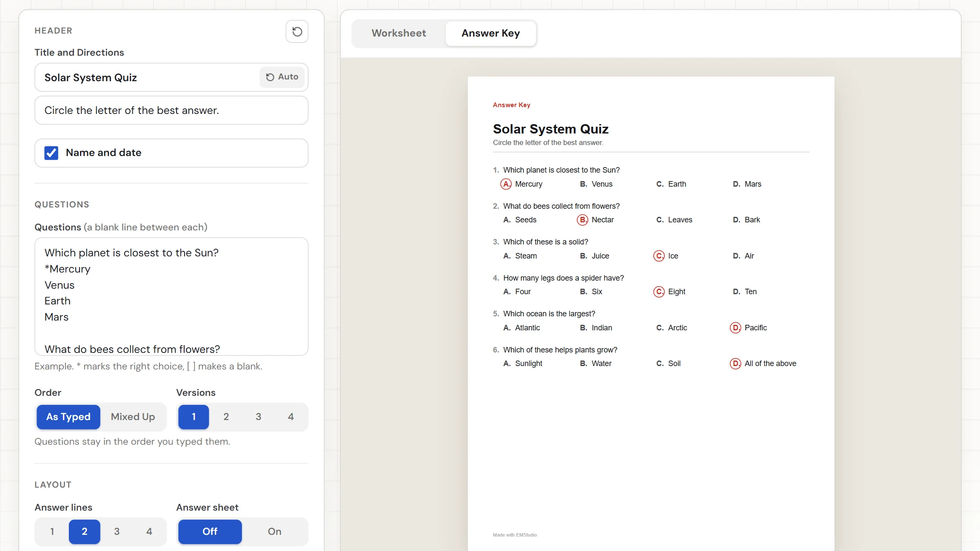Set Answer lines to 1
Screen dimensions: 980x551
click(52, 531)
